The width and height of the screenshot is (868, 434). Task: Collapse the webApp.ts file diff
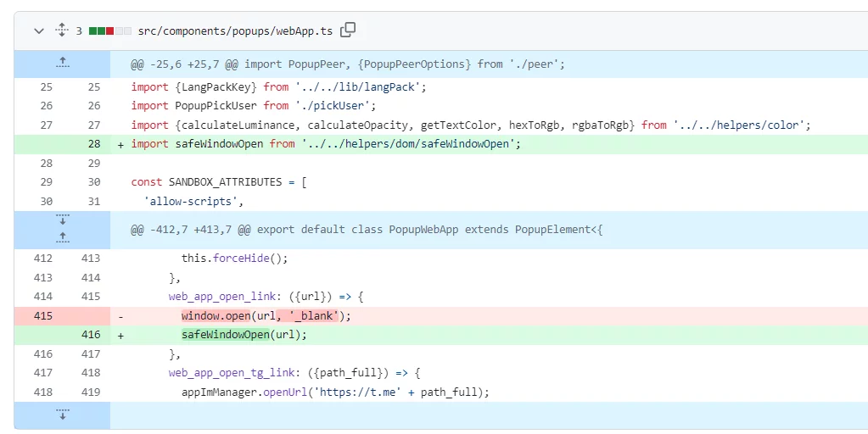[x=38, y=31]
